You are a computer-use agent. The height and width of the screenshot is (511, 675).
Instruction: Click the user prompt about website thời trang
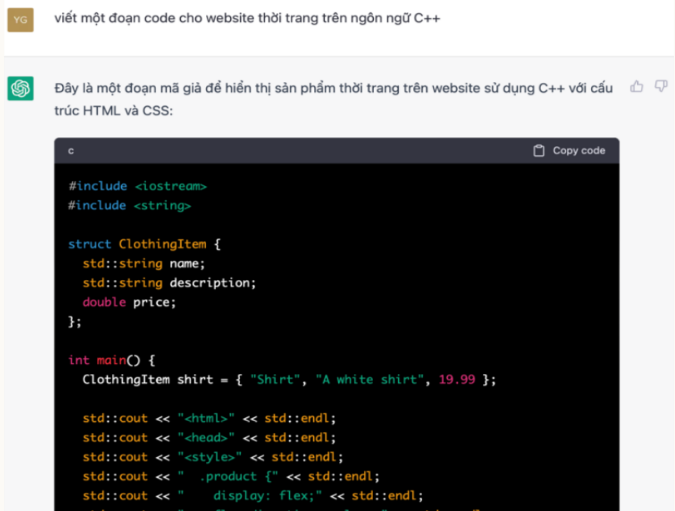coord(247,18)
